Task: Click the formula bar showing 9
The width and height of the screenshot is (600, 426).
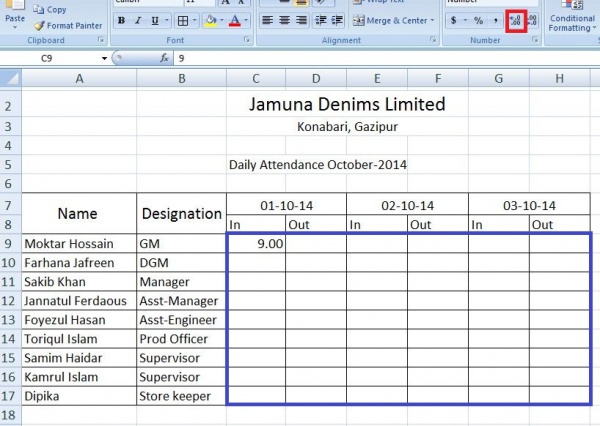Action: tap(386, 58)
